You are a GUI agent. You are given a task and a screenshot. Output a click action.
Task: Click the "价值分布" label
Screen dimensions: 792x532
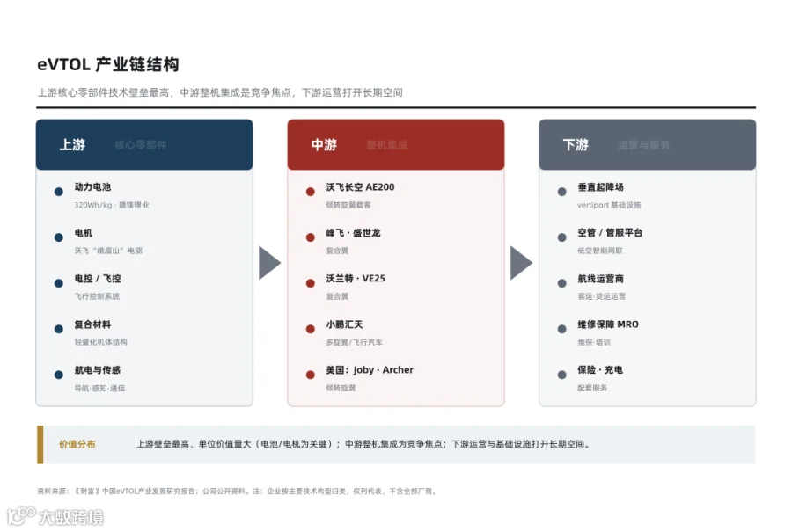pos(77,444)
